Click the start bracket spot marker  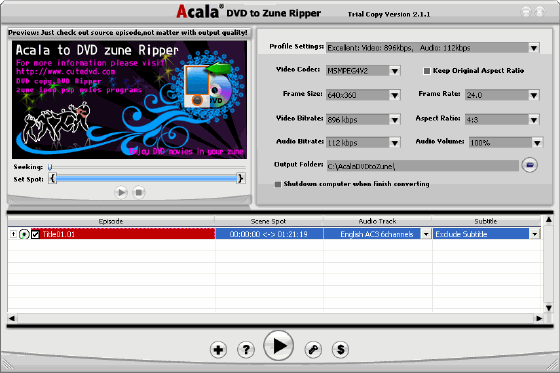52,178
